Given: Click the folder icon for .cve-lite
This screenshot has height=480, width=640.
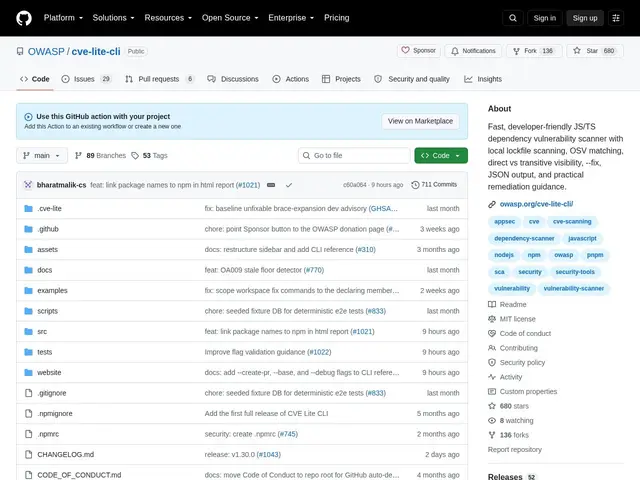Looking at the screenshot, I should point(28,209).
